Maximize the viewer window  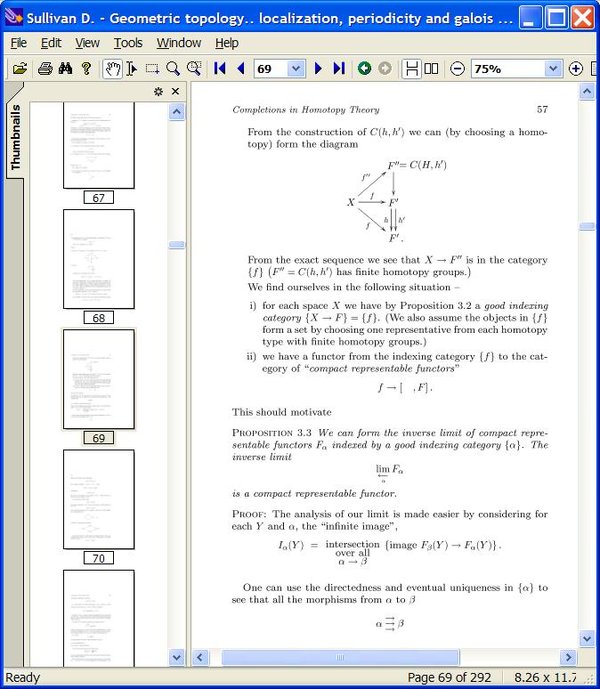point(557,18)
